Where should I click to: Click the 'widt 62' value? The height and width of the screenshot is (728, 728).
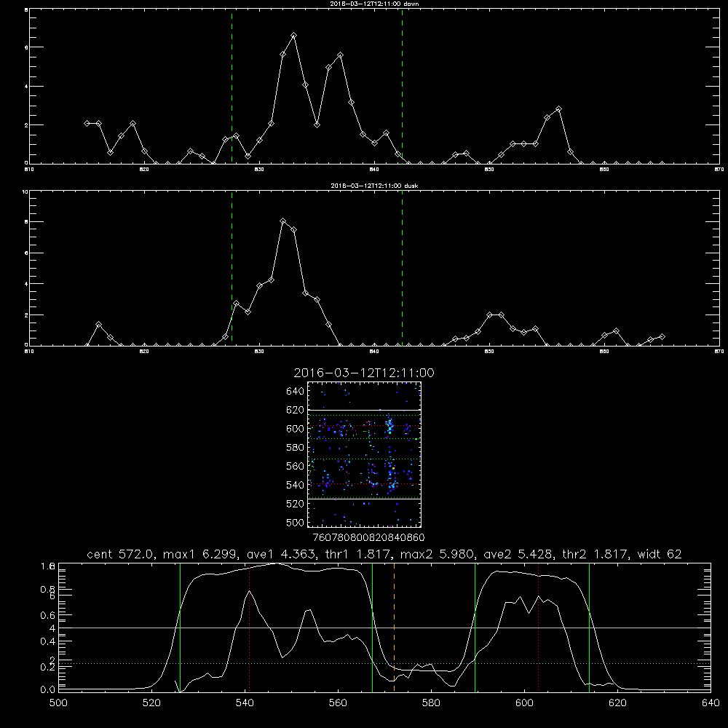point(660,554)
